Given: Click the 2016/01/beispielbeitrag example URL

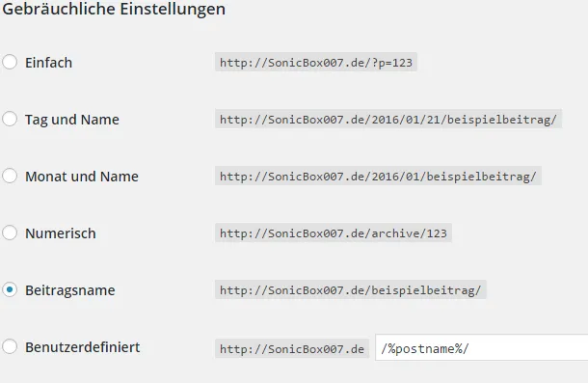Looking at the screenshot, I should click(378, 176).
